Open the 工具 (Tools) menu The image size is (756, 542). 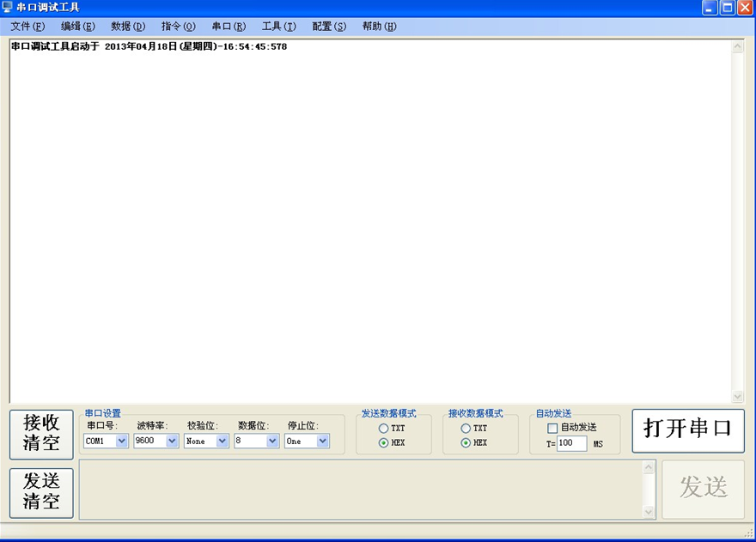[x=277, y=27]
